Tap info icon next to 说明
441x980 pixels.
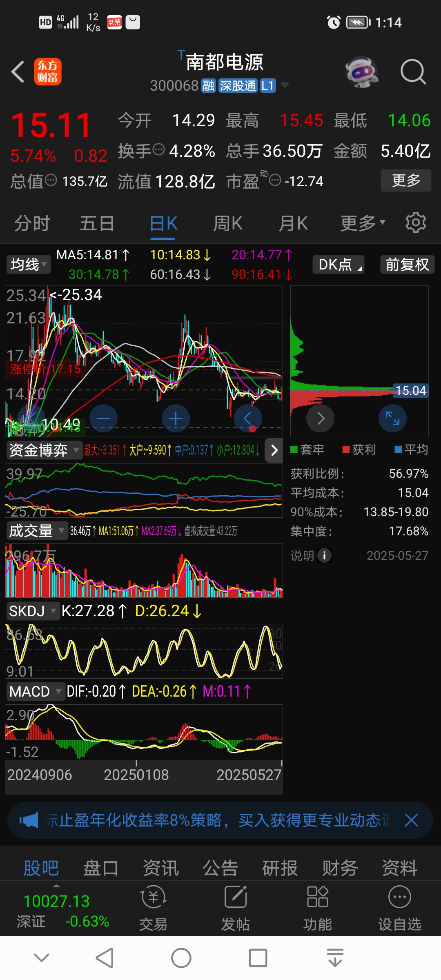(324, 555)
